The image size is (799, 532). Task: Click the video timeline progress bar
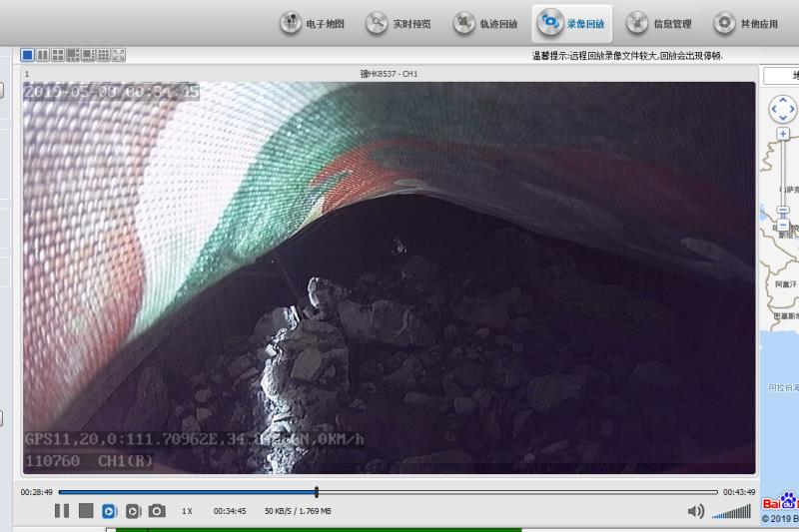pyautogui.click(x=388, y=492)
